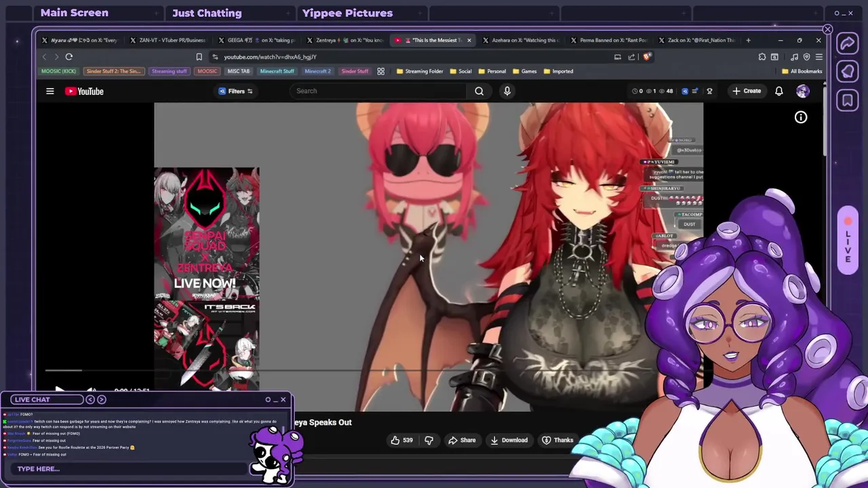Screen dimensions: 868x488
Task: Open the sidebar panel icon in toolbar
Action: (774, 57)
